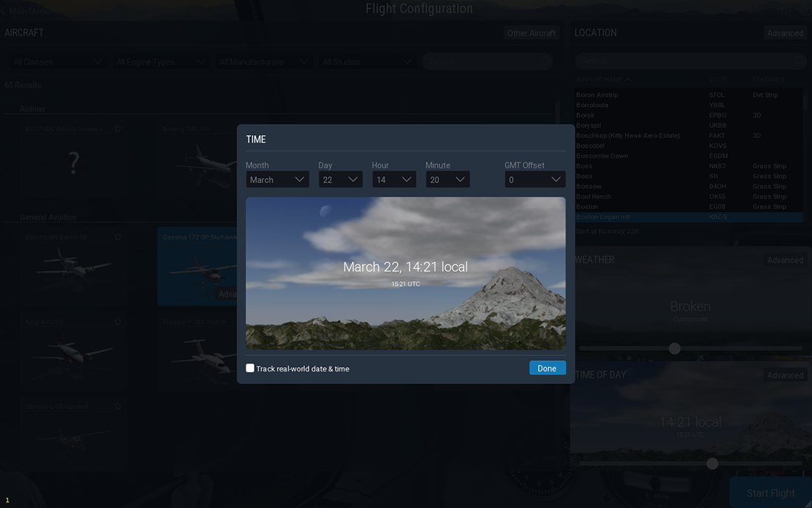Go back to Main Menu
This screenshot has height=508, width=812.
[25, 11]
